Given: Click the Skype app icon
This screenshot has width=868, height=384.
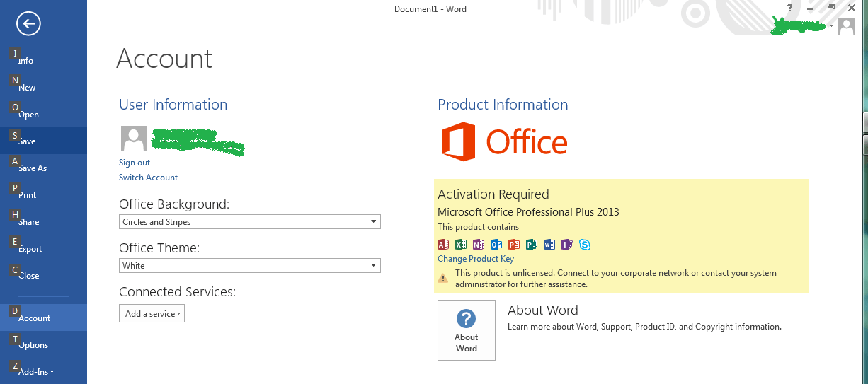Looking at the screenshot, I should tap(585, 245).
